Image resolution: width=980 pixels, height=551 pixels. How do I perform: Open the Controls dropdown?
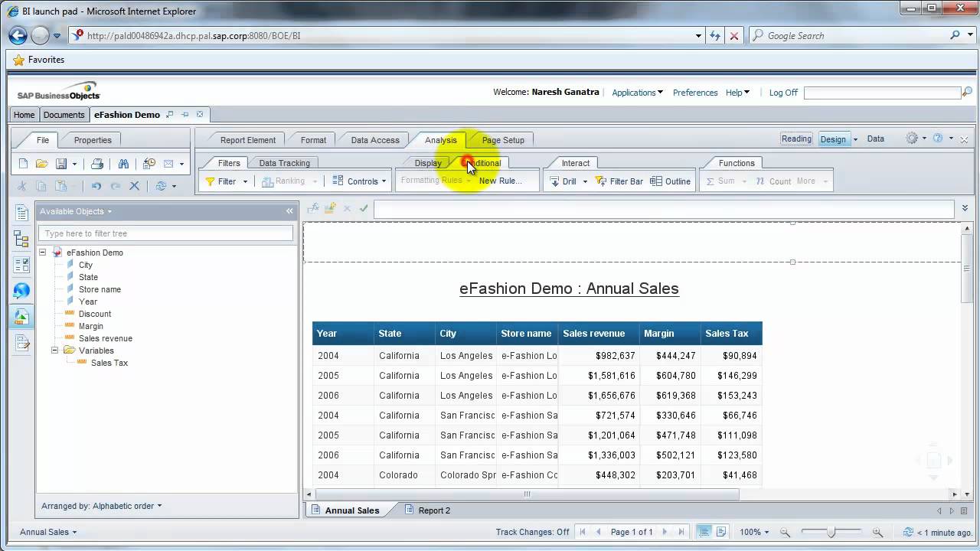(361, 181)
